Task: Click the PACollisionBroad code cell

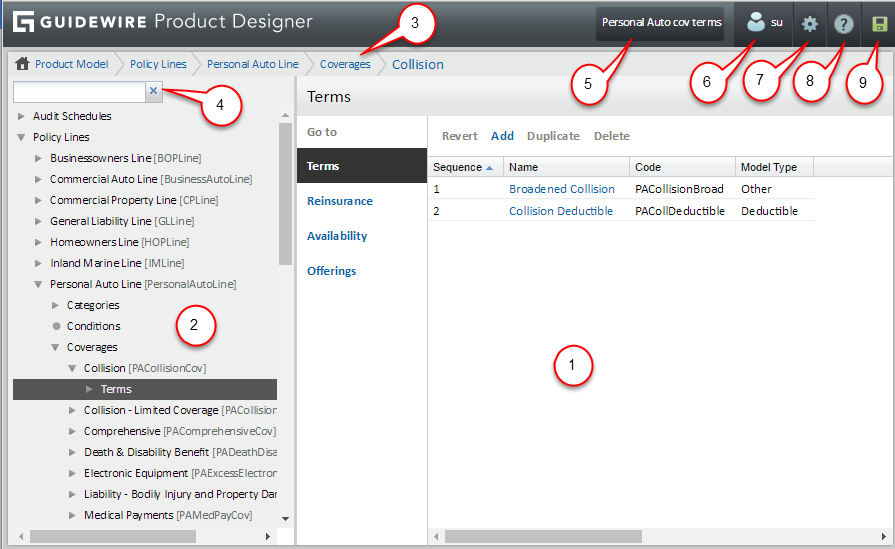Action: [x=679, y=189]
